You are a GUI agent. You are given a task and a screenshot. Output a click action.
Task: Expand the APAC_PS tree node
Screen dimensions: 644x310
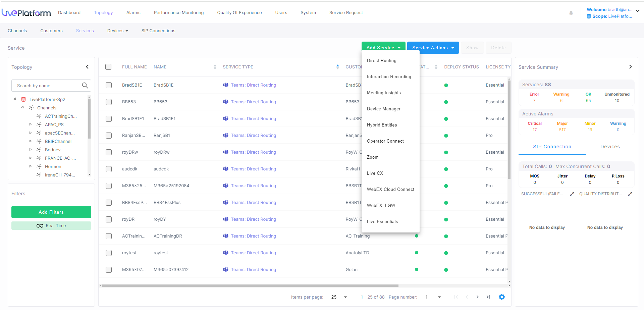pos(30,124)
